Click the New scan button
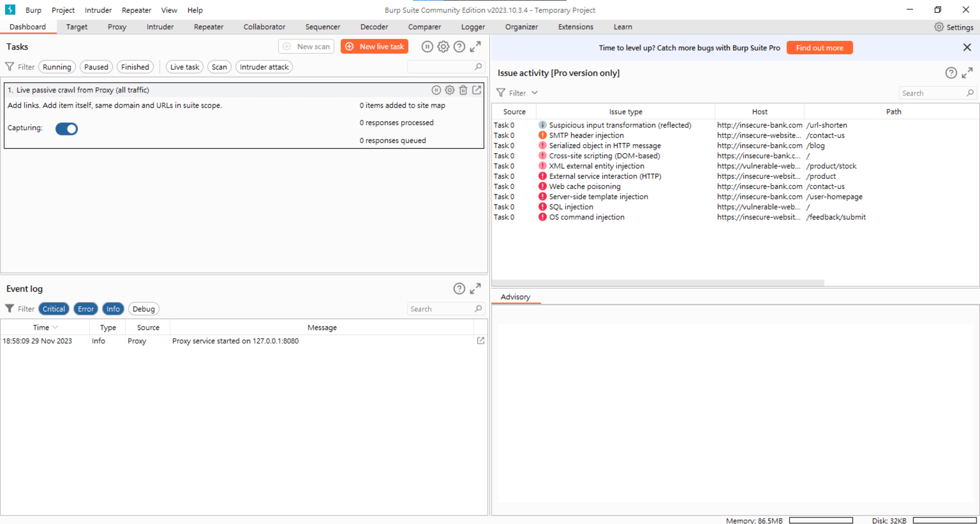980x524 pixels. (x=306, y=46)
